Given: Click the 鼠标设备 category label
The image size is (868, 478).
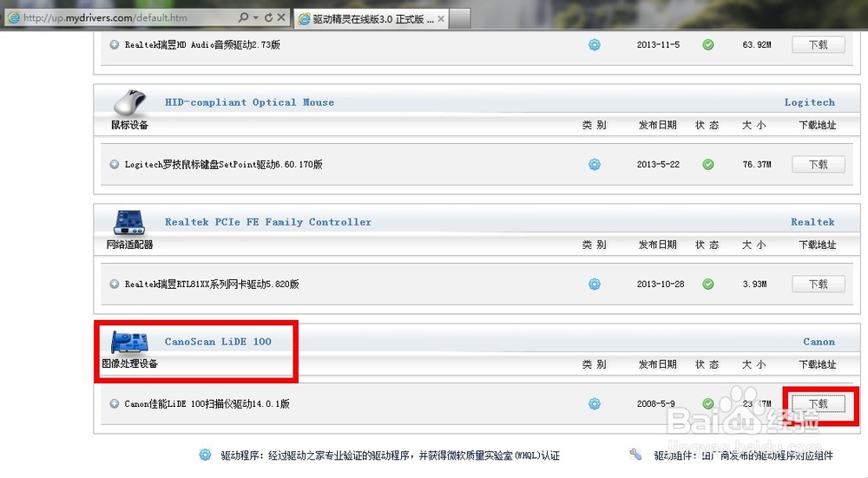Looking at the screenshot, I should click(x=129, y=125).
